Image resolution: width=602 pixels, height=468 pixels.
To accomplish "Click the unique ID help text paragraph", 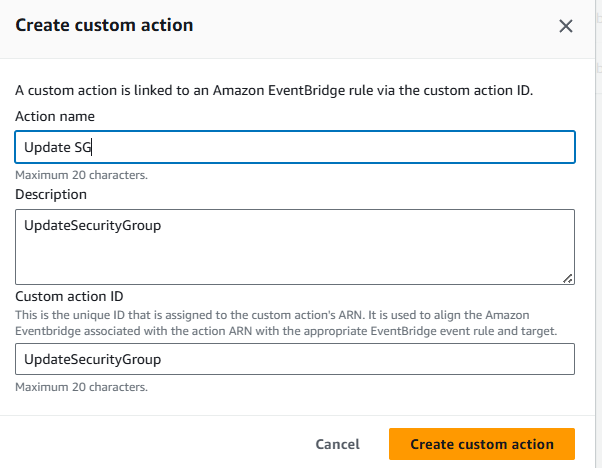I will tap(286, 323).
